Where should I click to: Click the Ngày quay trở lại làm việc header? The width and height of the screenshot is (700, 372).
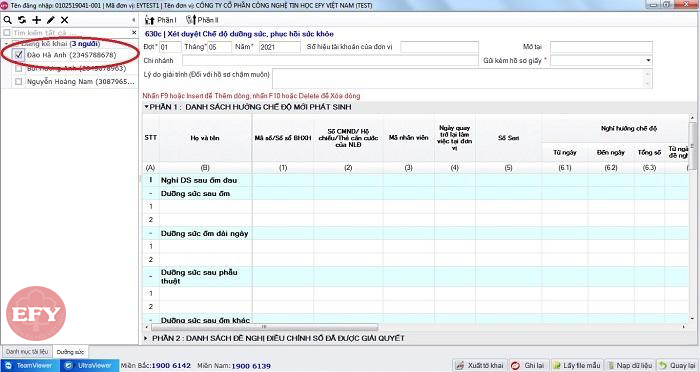tap(454, 138)
